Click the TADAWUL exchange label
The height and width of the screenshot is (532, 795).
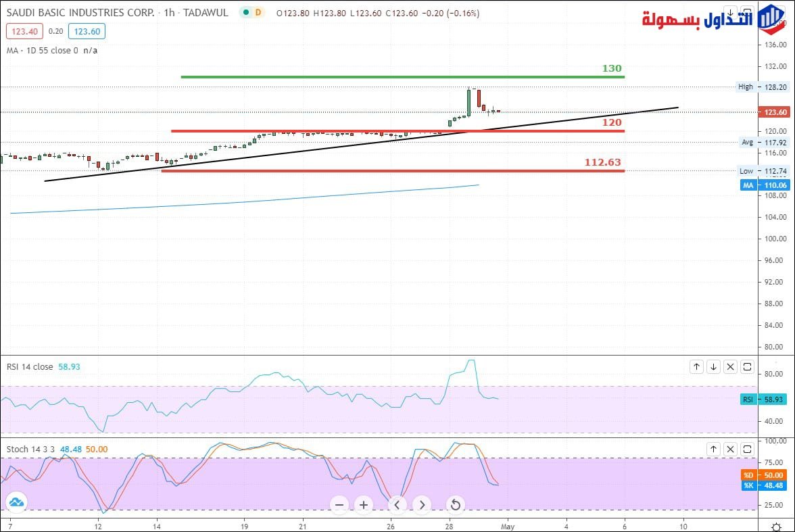pyautogui.click(x=206, y=13)
